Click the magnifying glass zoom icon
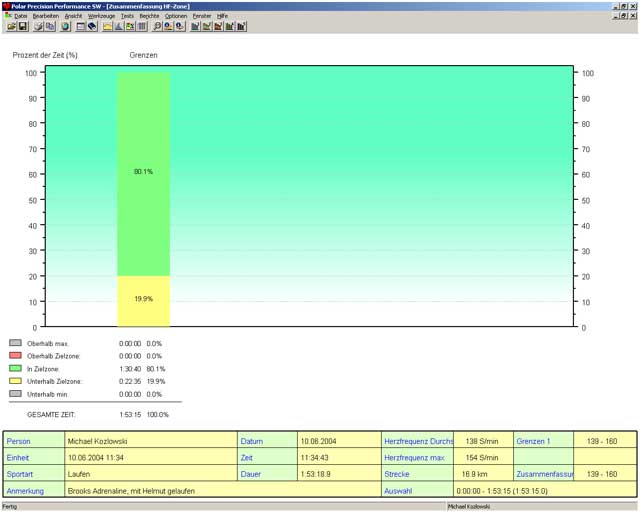This screenshot has width=640, height=513. 157,27
